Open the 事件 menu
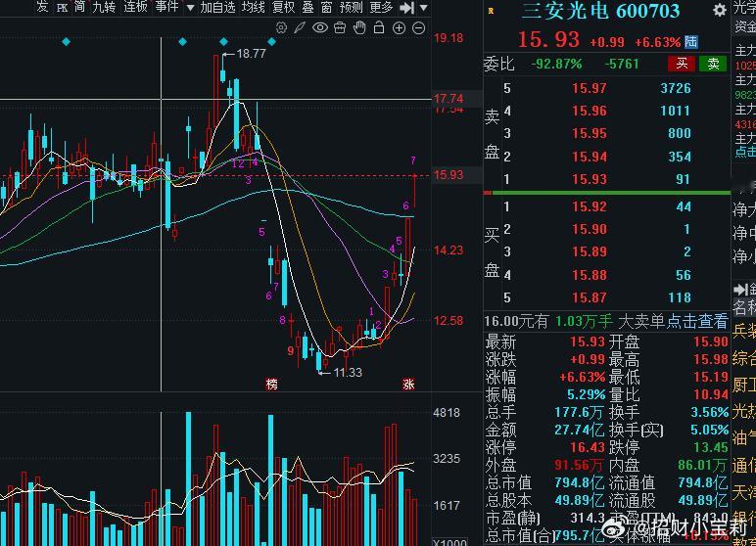 (166, 7)
